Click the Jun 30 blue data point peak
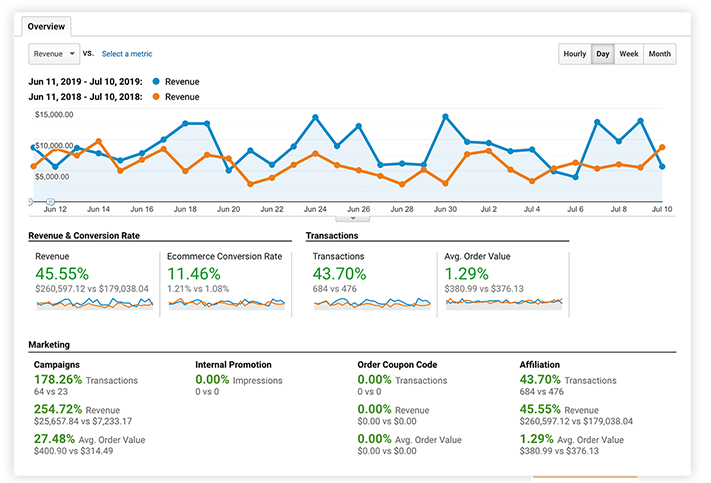711x483 pixels. 445,117
